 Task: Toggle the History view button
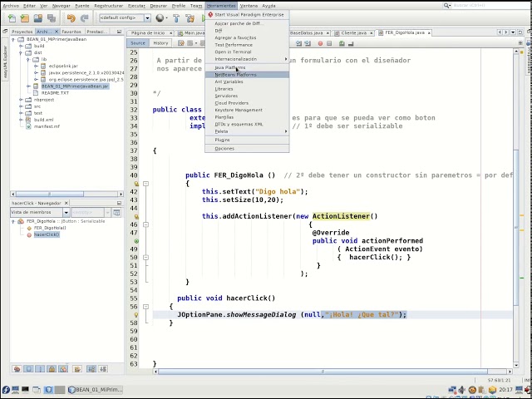pyautogui.click(x=160, y=43)
